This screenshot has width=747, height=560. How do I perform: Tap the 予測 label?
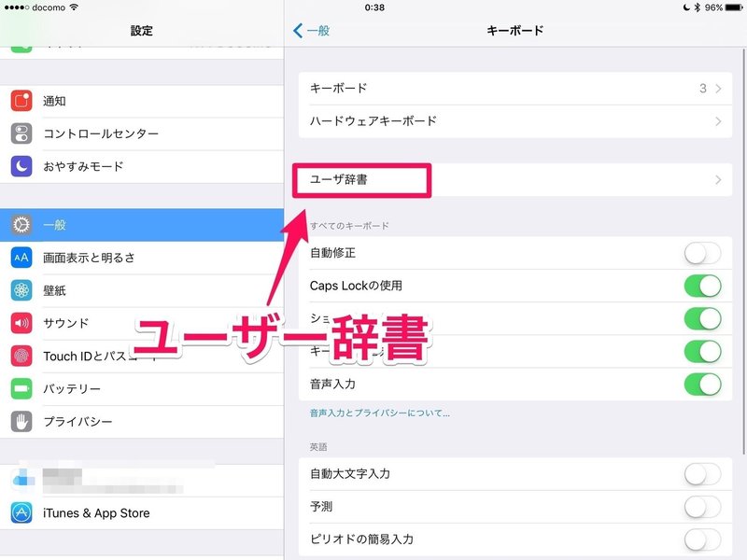(x=321, y=507)
